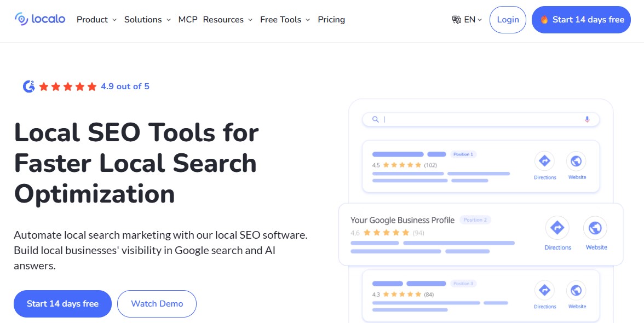The image size is (644, 323).
Task: Click the flame icon in header button
Action: pyautogui.click(x=544, y=19)
